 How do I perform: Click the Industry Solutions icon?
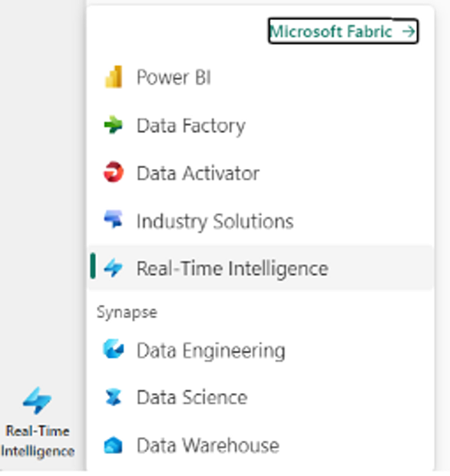pyautogui.click(x=113, y=219)
